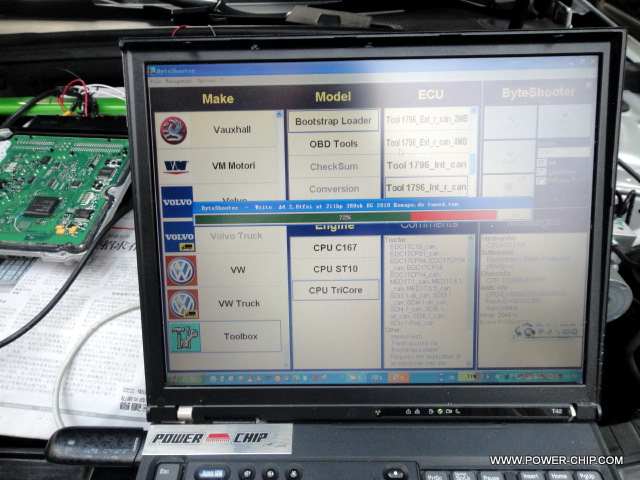Toggle the third checkbox under battery field
This screenshot has width=640, height=480.
[x=542, y=180]
